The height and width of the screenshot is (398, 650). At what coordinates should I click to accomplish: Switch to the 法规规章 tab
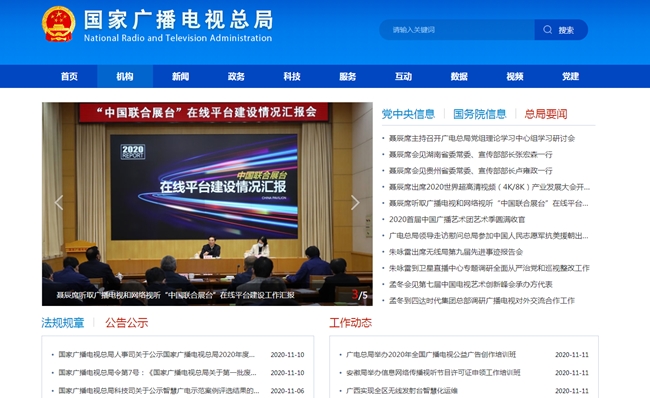[63, 323]
